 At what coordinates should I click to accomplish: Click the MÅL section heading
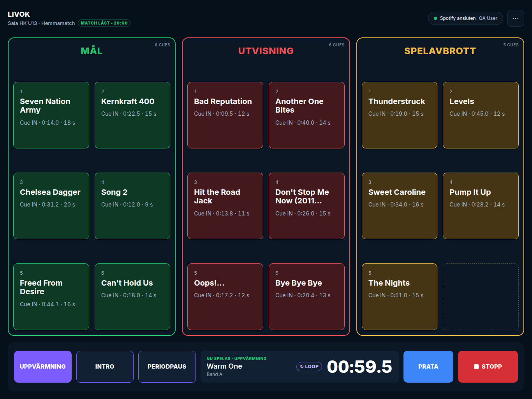92,51
